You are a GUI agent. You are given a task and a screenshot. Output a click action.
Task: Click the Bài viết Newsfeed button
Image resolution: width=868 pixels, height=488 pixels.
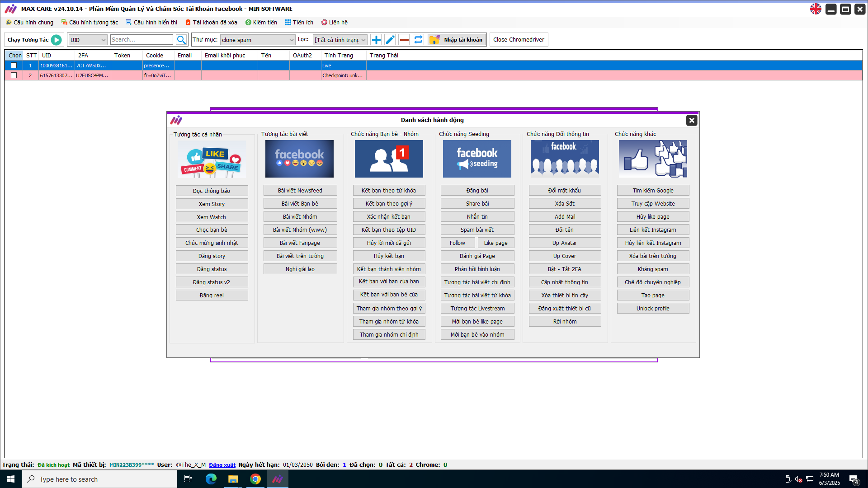coord(300,190)
